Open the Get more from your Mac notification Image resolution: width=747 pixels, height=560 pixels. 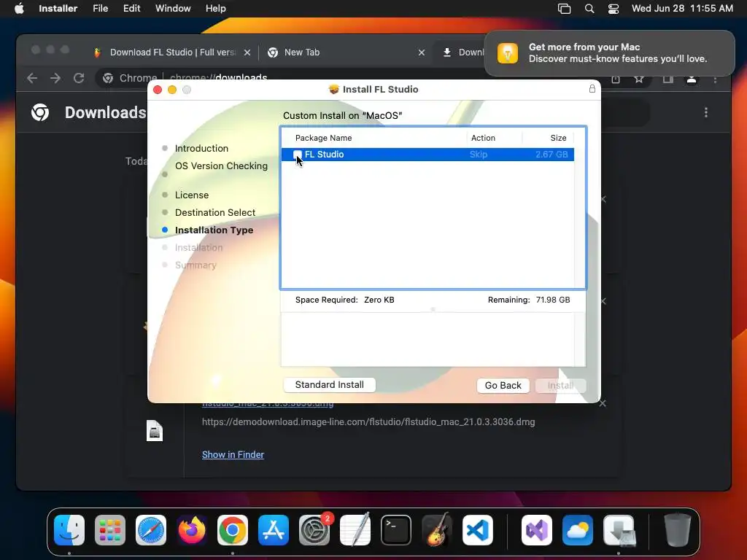[609, 52]
